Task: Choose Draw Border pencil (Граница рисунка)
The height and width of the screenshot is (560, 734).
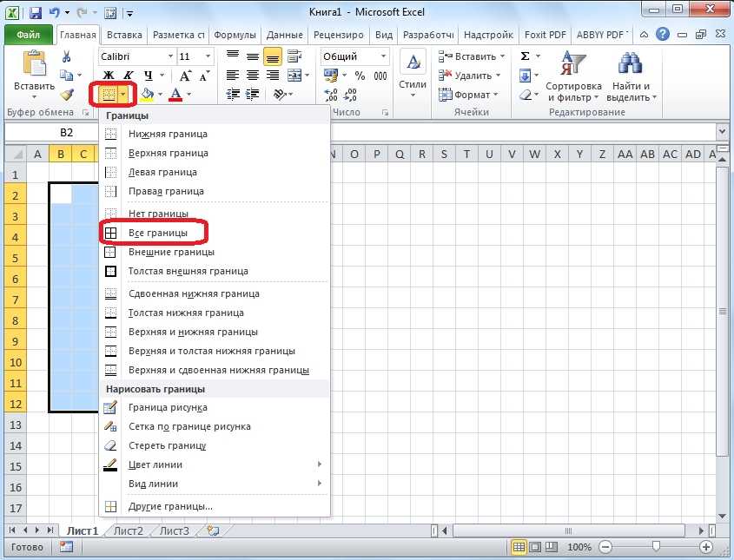Action: point(167,407)
